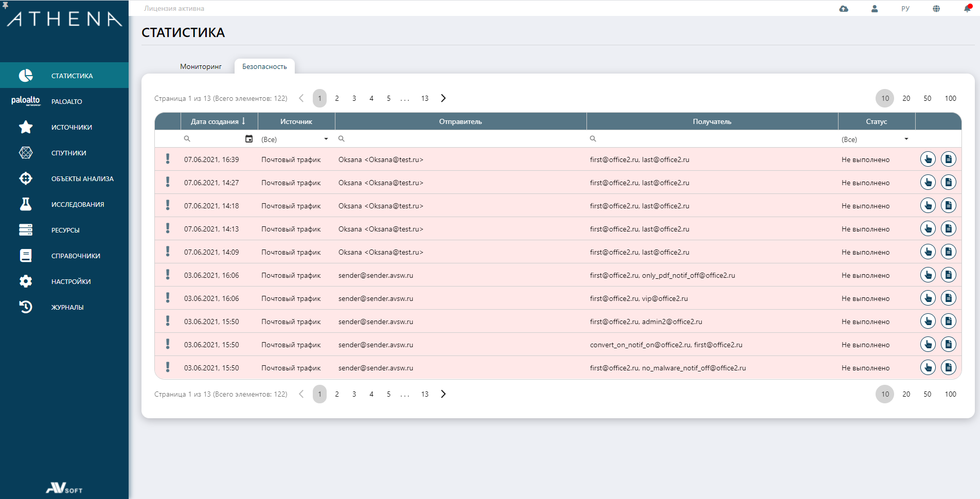The image size is (980, 499).
Task: Open the notifications bell
Action: 967,8
